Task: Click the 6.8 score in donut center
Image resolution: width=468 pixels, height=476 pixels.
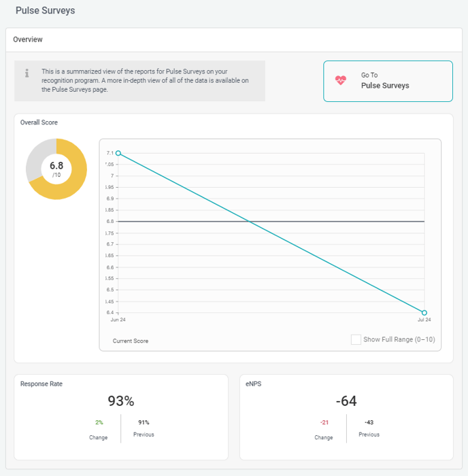Action: pos(56,166)
